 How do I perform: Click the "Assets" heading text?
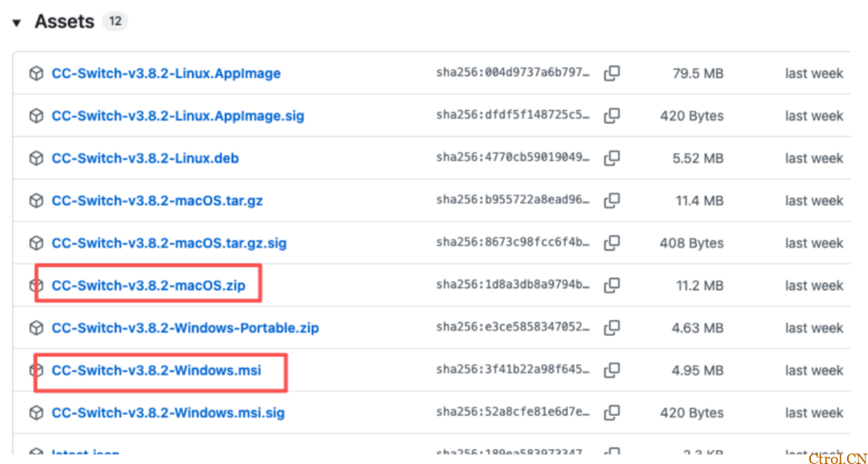click(x=65, y=22)
